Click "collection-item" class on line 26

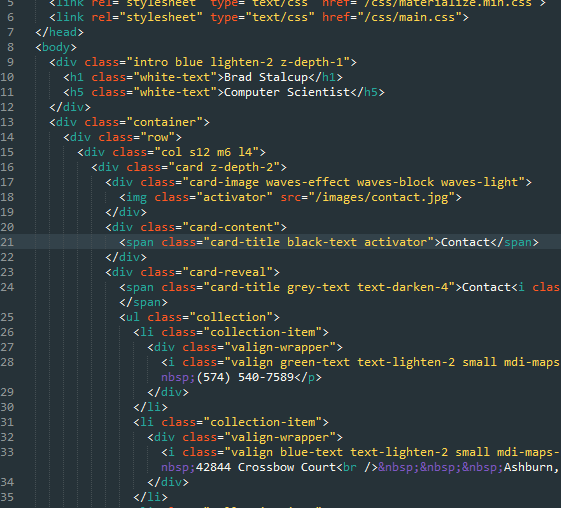pyautogui.click(x=263, y=332)
